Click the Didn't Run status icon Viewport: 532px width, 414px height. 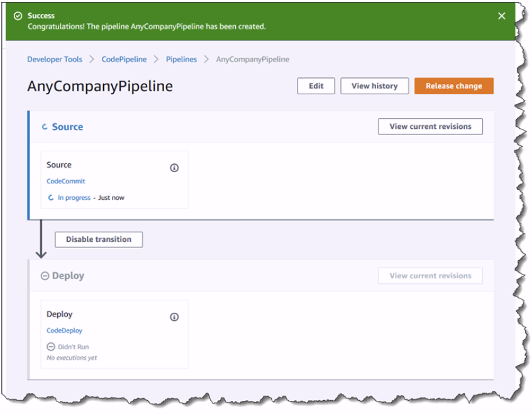coord(51,347)
